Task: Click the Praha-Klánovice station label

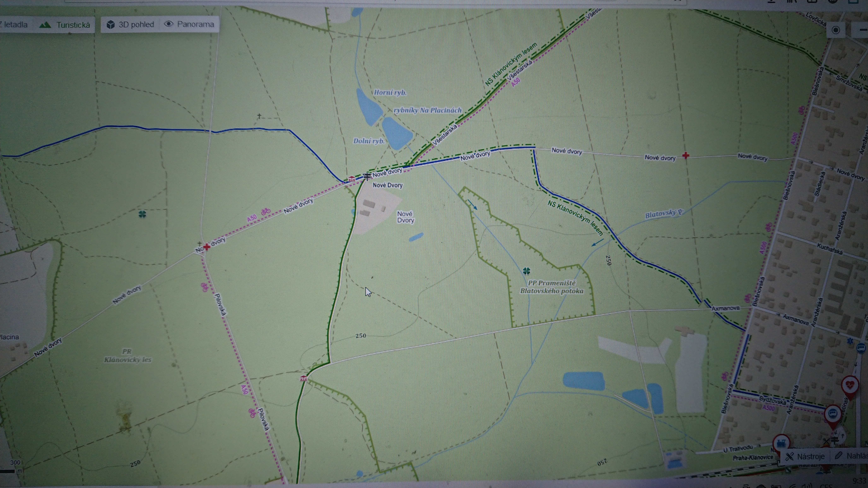Action: point(753,457)
